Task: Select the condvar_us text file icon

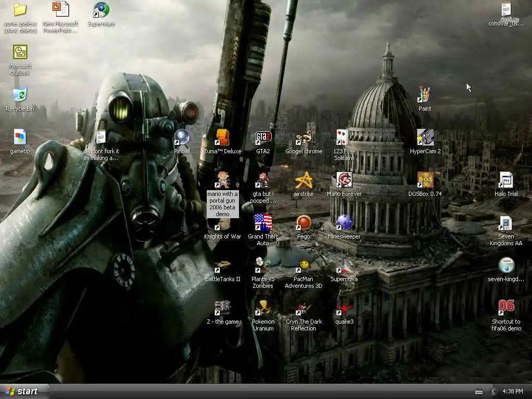Action: coord(506,9)
